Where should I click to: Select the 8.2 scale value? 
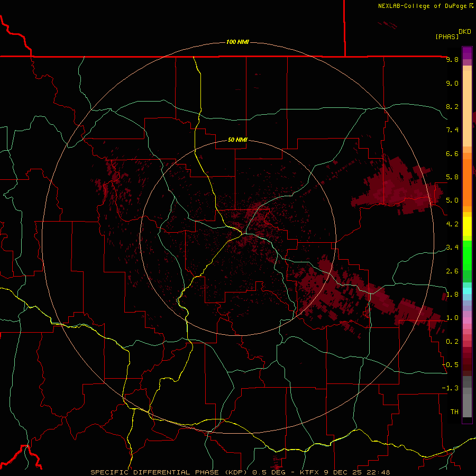[x=452, y=107]
